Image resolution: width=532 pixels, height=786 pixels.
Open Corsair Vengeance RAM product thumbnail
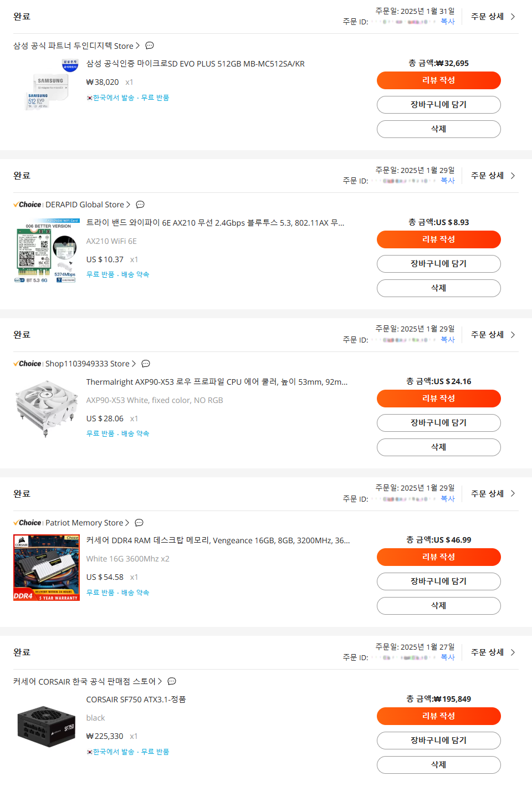coord(47,568)
